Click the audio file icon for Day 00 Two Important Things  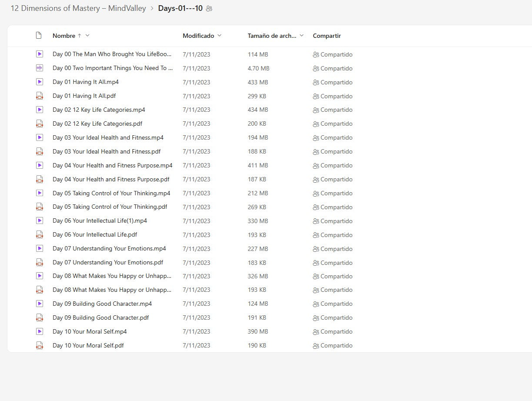click(x=40, y=68)
